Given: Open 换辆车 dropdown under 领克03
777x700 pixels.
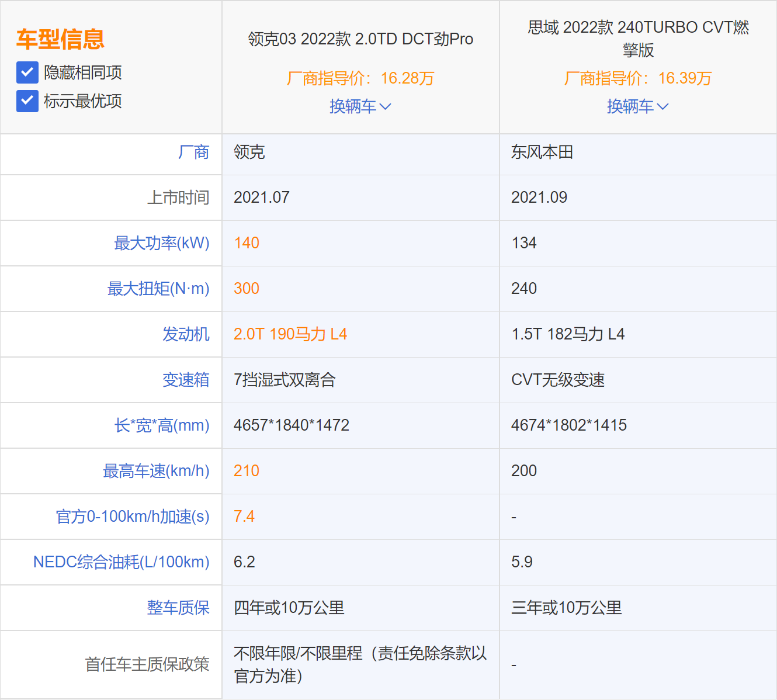Looking at the screenshot, I should pyautogui.click(x=360, y=106).
